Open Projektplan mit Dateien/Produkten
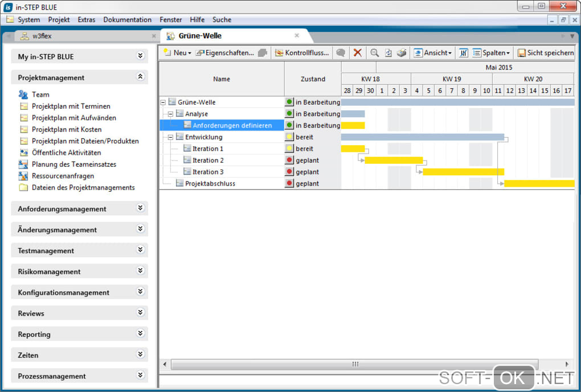581x392 pixels. click(x=85, y=141)
